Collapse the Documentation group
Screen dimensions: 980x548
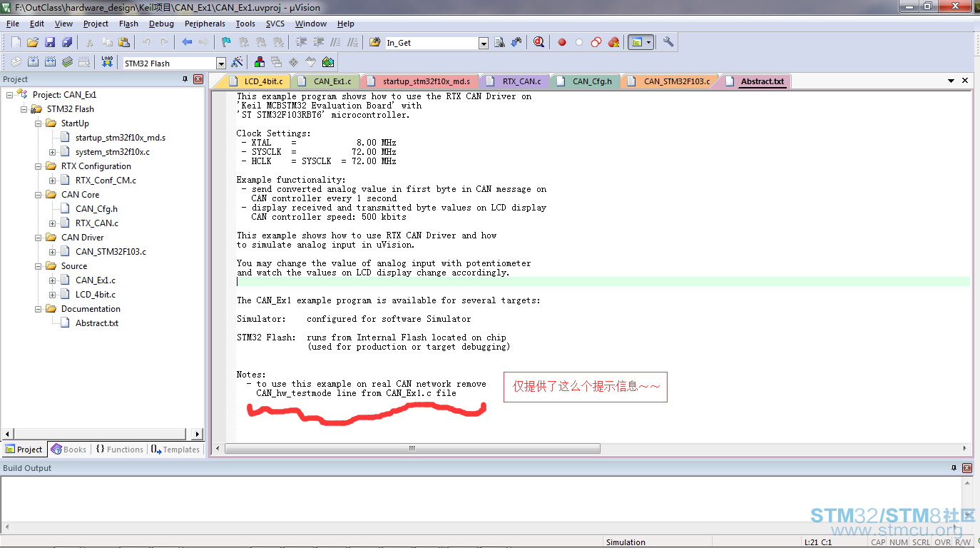point(39,308)
